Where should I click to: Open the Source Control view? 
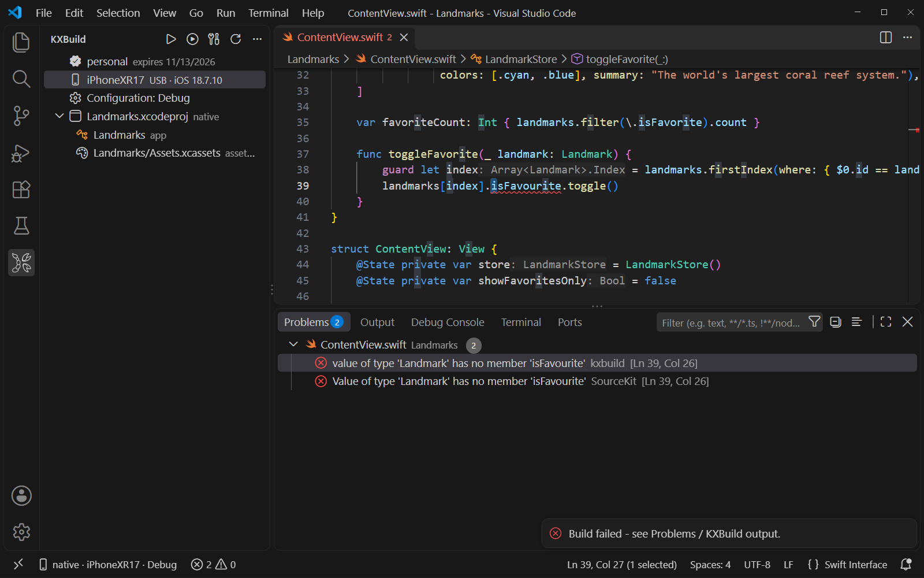coord(21,116)
